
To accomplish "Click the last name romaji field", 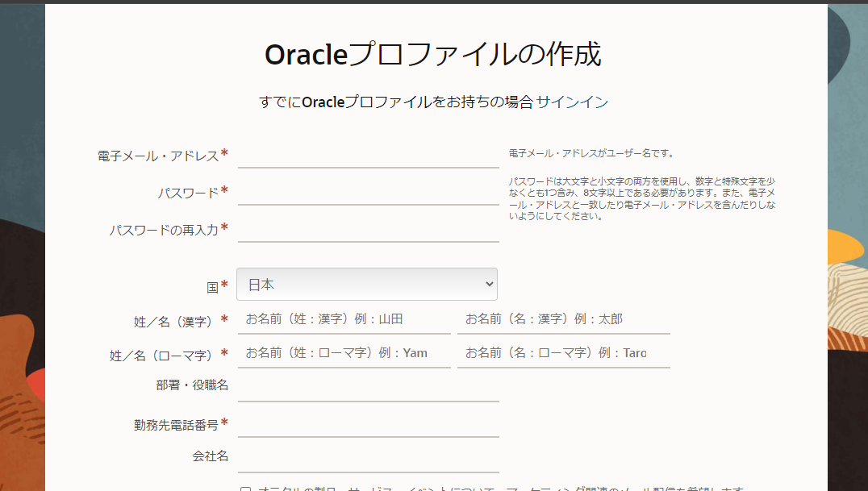I will (344, 353).
